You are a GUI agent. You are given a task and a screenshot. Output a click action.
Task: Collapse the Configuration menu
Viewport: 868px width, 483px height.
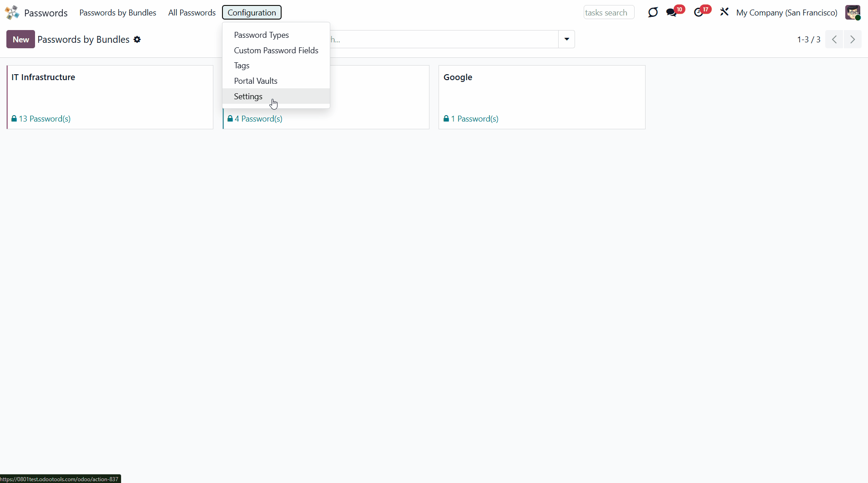252,12
